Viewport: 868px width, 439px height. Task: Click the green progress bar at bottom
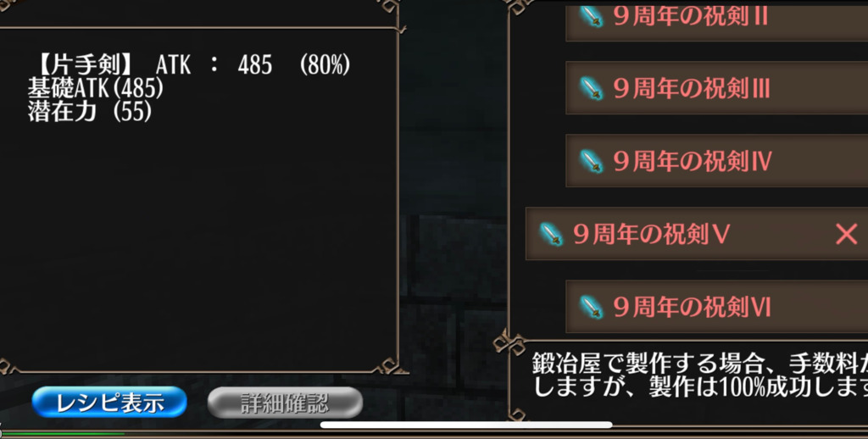click(x=63, y=433)
